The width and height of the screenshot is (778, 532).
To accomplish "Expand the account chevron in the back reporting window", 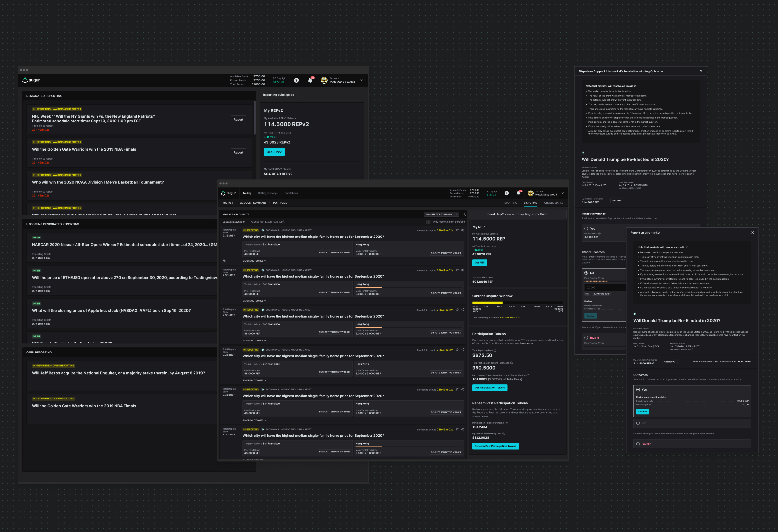I will point(361,80).
